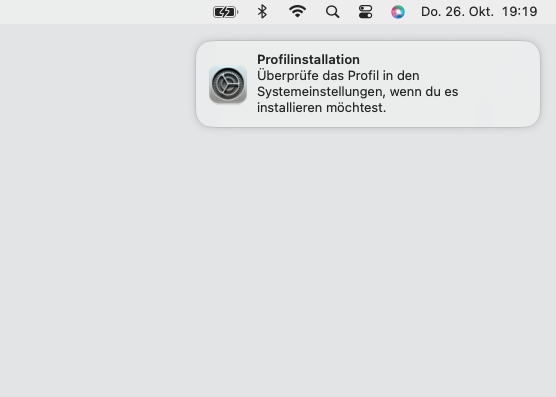
Task: Open the battery status menu
Action: pyautogui.click(x=226, y=12)
